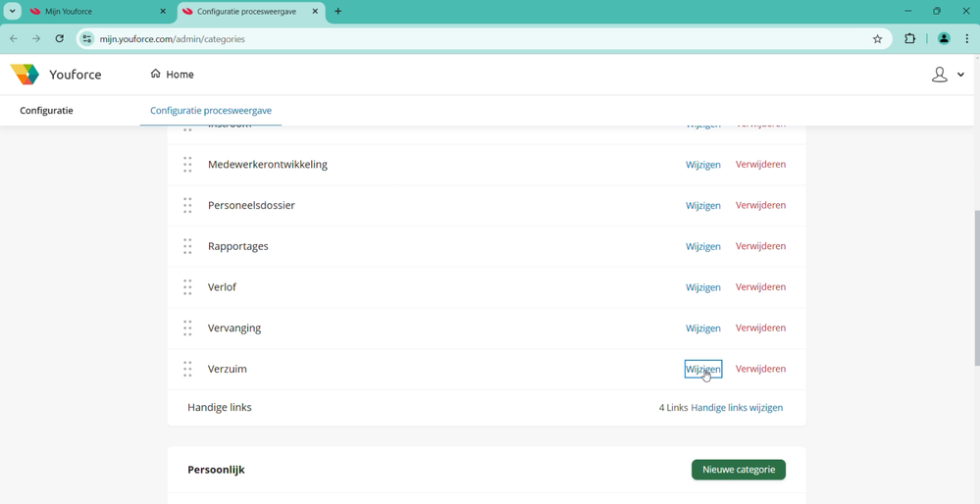The width and height of the screenshot is (980, 504).
Task: Grab drag handle for Verzuim row
Action: 187,369
